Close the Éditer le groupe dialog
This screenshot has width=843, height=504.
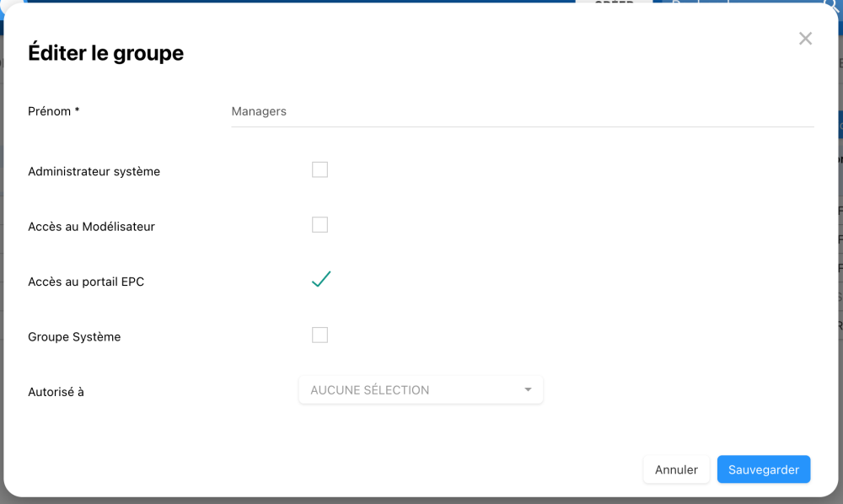(x=805, y=39)
